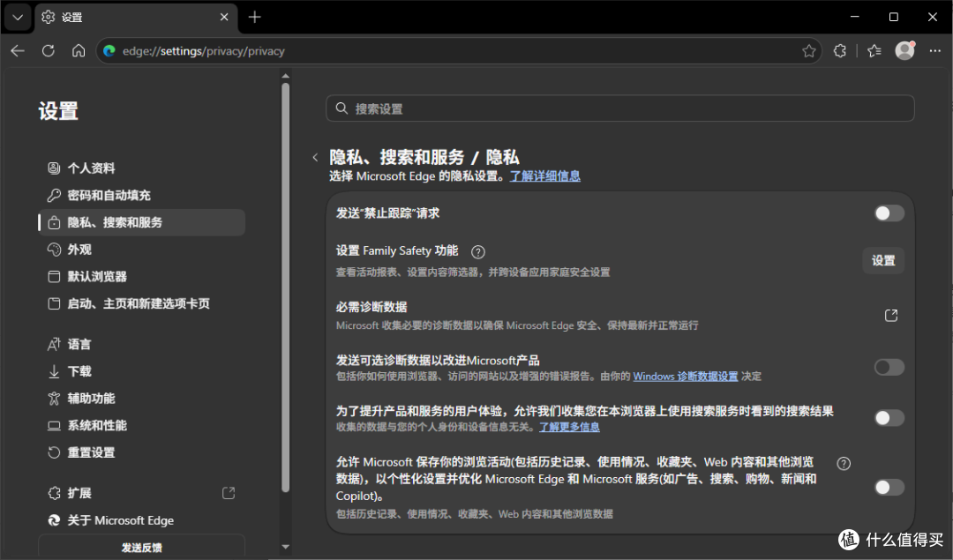The image size is (953, 560).
Task: Click the palette icon beside 外观
Action: pos(54,250)
